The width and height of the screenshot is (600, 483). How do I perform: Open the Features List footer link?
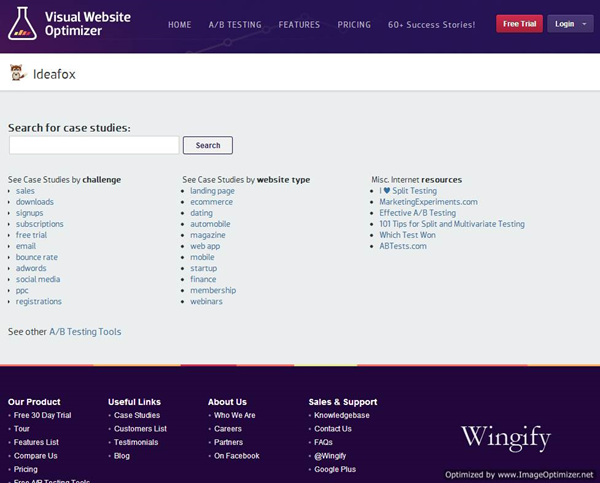point(36,442)
